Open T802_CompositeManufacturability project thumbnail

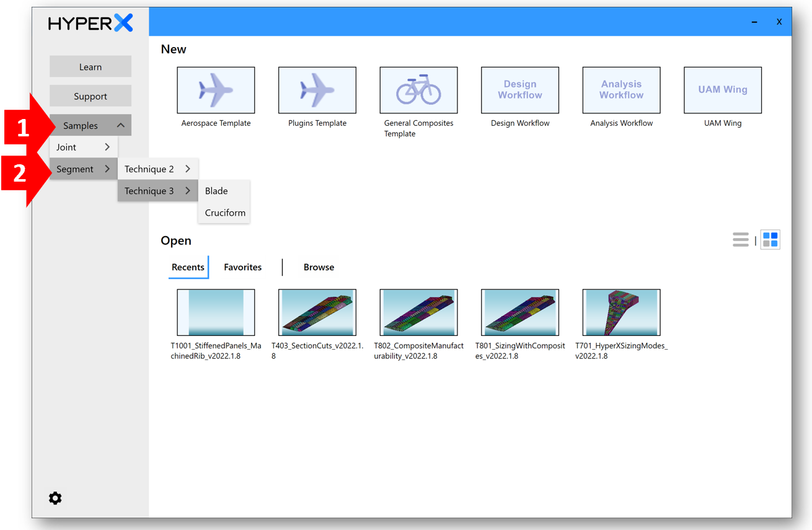tap(418, 312)
